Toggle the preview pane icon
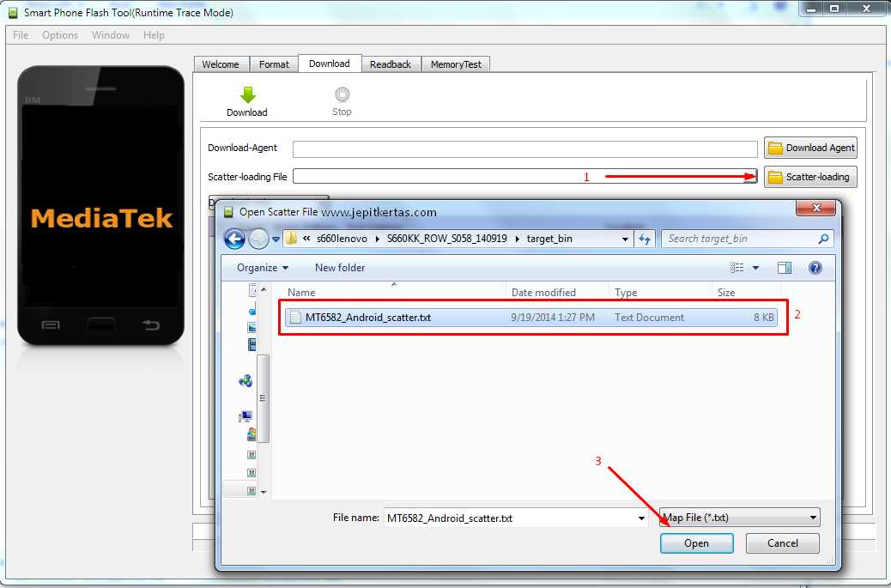This screenshot has width=891, height=588. coord(785,268)
